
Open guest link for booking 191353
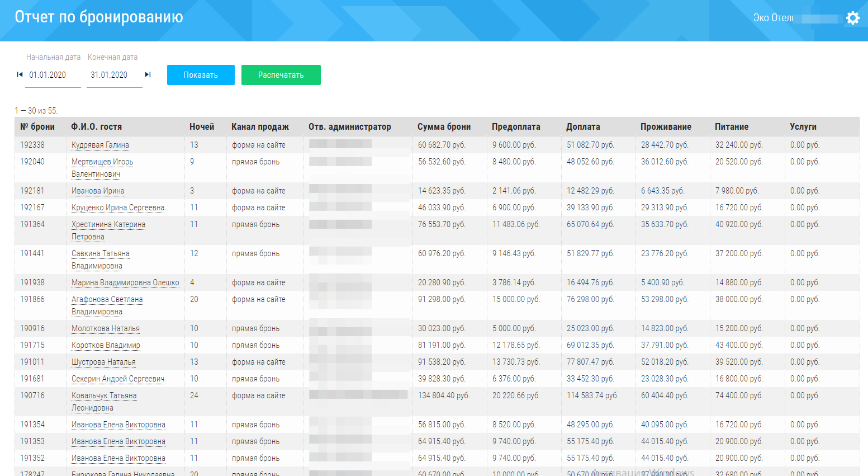(118, 441)
